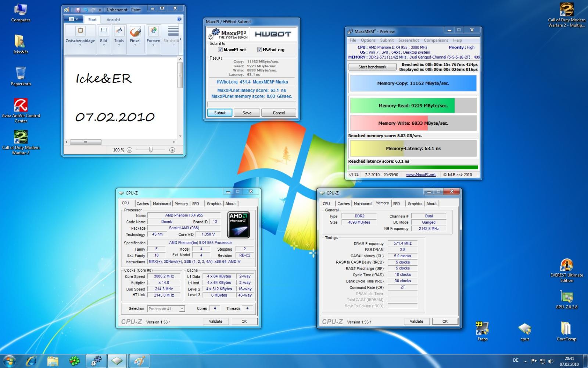Show hidden tray icons arrow
The image size is (588, 368).
point(526,361)
